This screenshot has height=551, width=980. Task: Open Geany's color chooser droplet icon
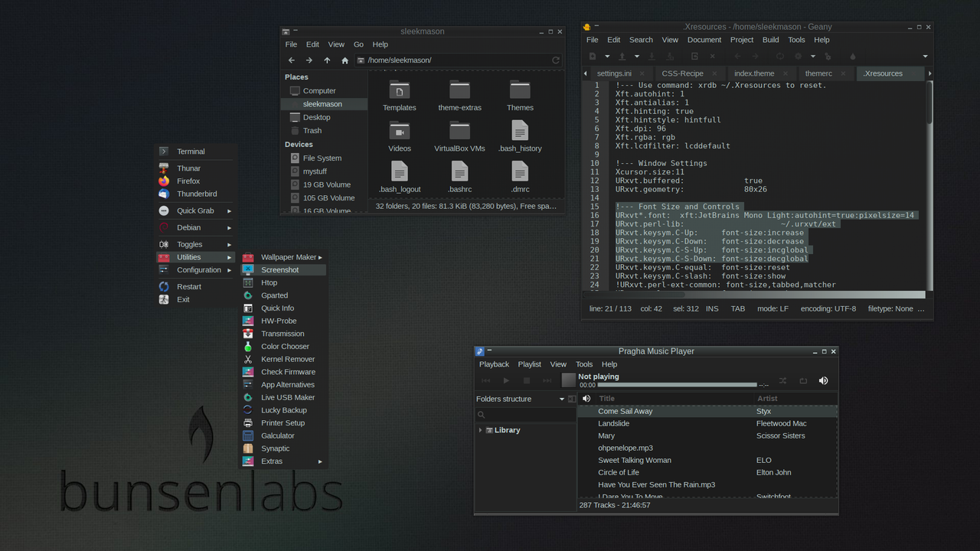pos(853,56)
